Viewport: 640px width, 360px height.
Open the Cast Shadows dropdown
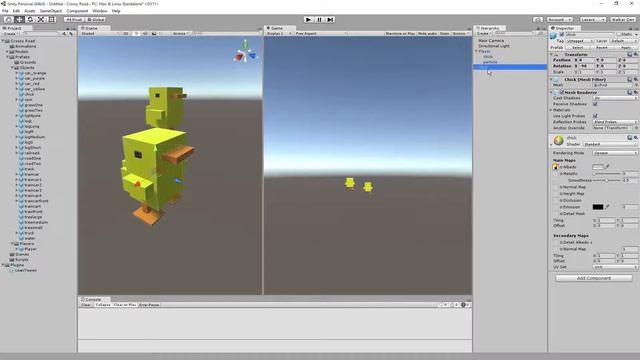point(615,98)
